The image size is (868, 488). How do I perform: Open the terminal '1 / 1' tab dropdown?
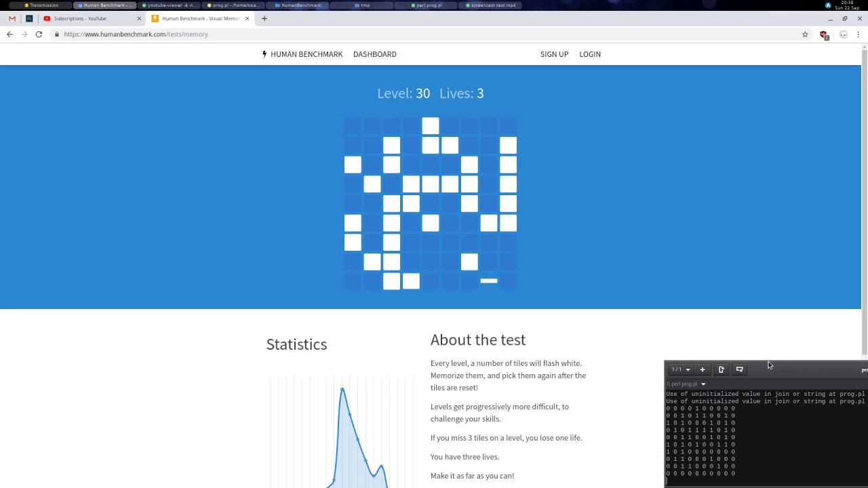[x=680, y=369]
